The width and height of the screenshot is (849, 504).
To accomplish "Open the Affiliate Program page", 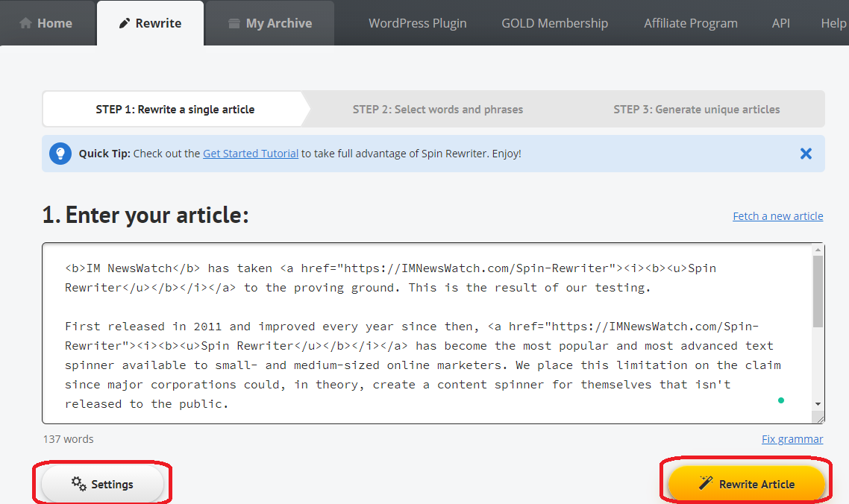I will click(x=690, y=23).
